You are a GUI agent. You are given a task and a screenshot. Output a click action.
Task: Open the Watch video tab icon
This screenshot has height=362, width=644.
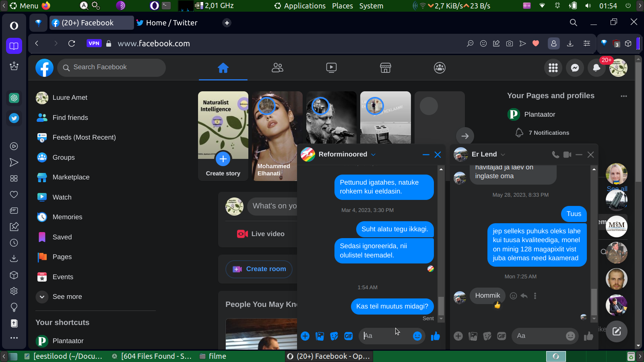pyautogui.click(x=331, y=68)
